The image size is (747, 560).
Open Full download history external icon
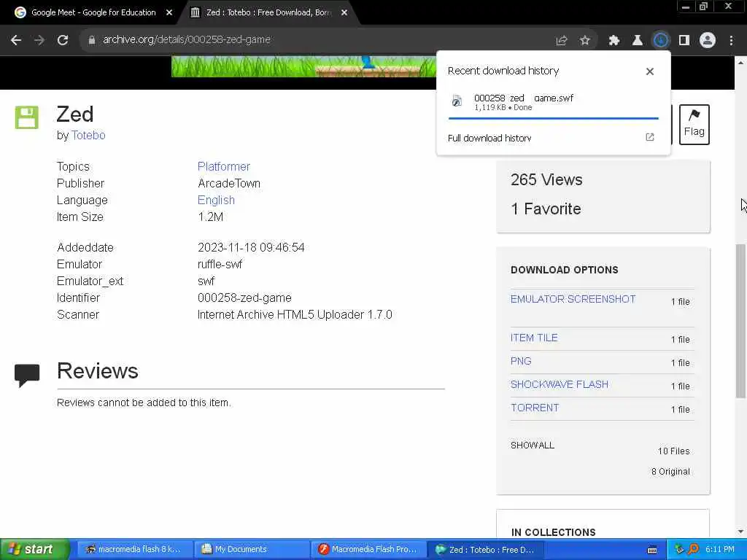(x=650, y=137)
